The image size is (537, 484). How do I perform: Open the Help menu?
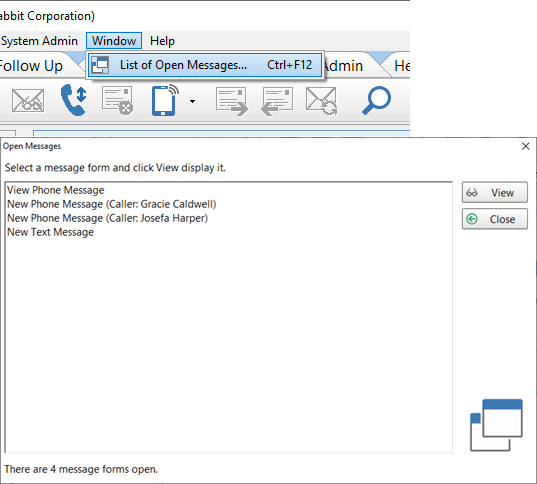(162, 41)
